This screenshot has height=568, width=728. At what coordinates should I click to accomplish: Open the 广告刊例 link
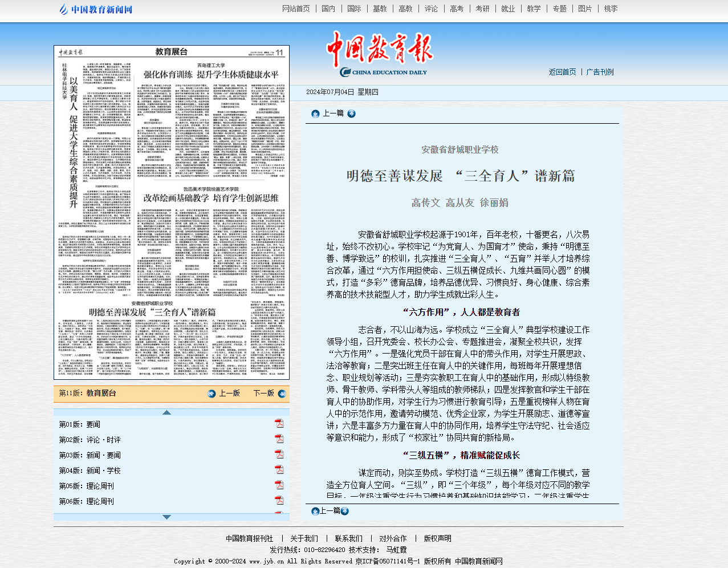pos(600,72)
